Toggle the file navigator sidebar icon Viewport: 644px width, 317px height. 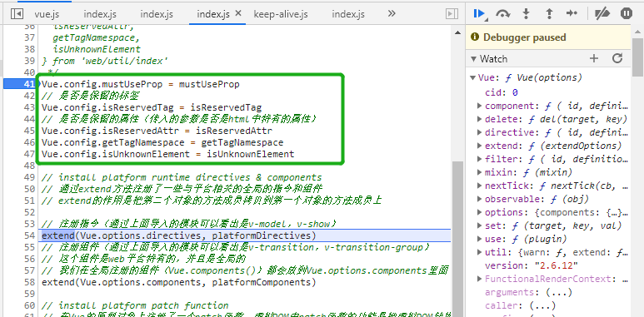point(17,14)
